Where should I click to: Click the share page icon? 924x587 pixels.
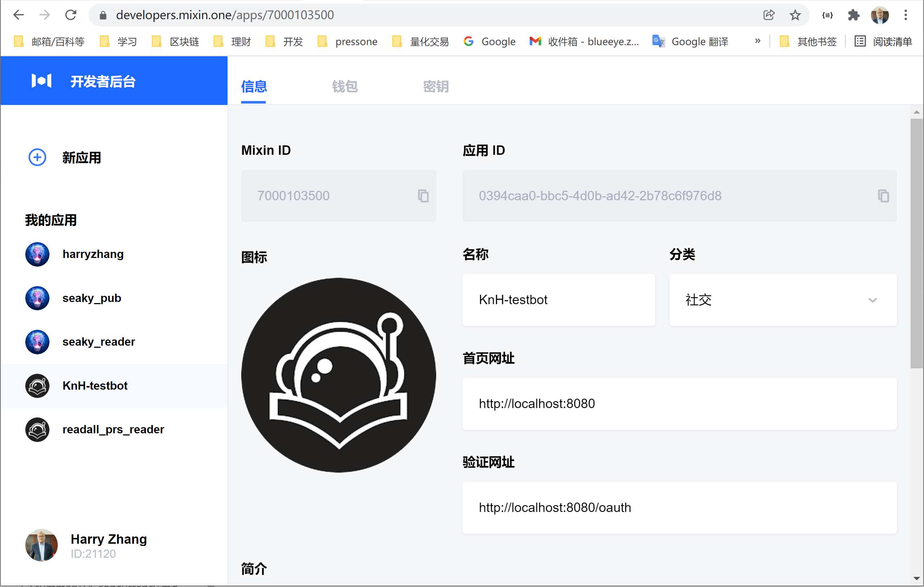click(769, 15)
